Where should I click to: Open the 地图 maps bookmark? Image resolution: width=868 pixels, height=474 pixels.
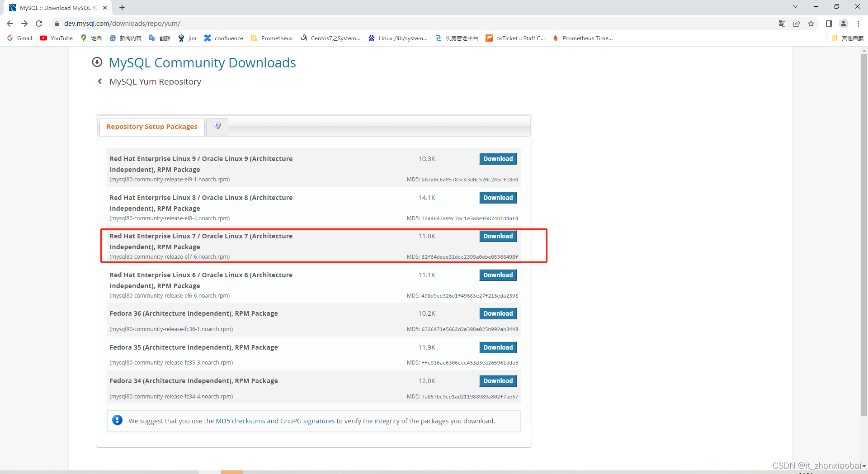pos(91,38)
